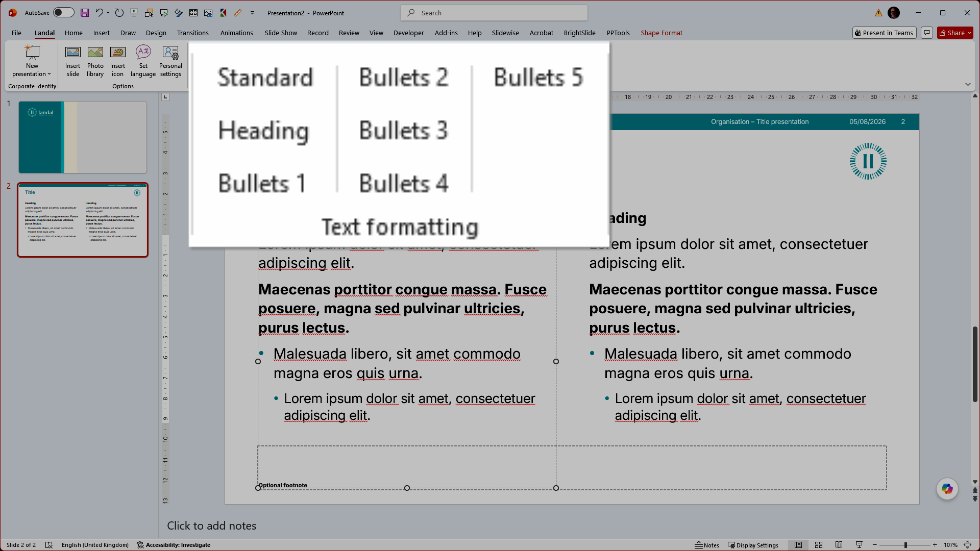Image resolution: width=980 pixels, height=551 pixels.
Task: Click to add notes area
Action: [x=211, y=525]
